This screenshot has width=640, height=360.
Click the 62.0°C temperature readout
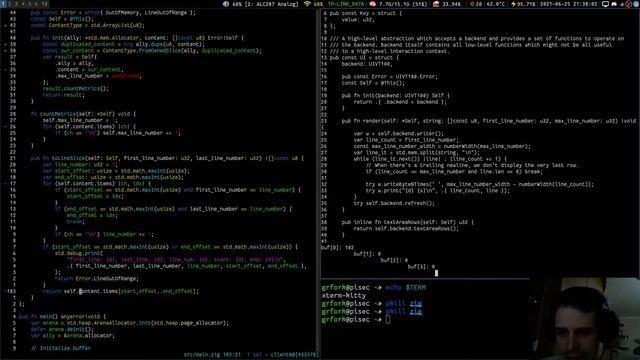point(496,4)
